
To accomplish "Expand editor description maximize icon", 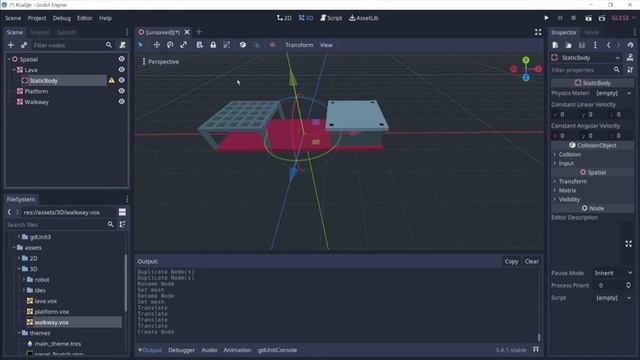I will [x=629, y=244].
